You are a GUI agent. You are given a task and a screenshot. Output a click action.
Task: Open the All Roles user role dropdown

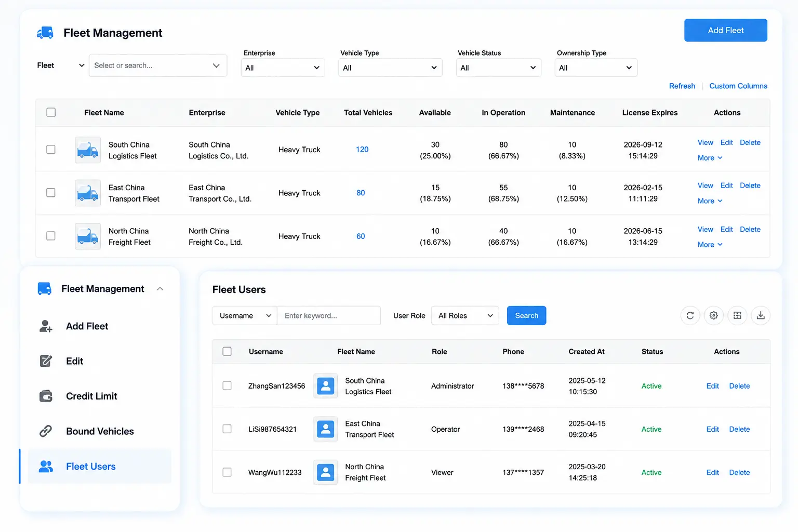pos(465,315)
